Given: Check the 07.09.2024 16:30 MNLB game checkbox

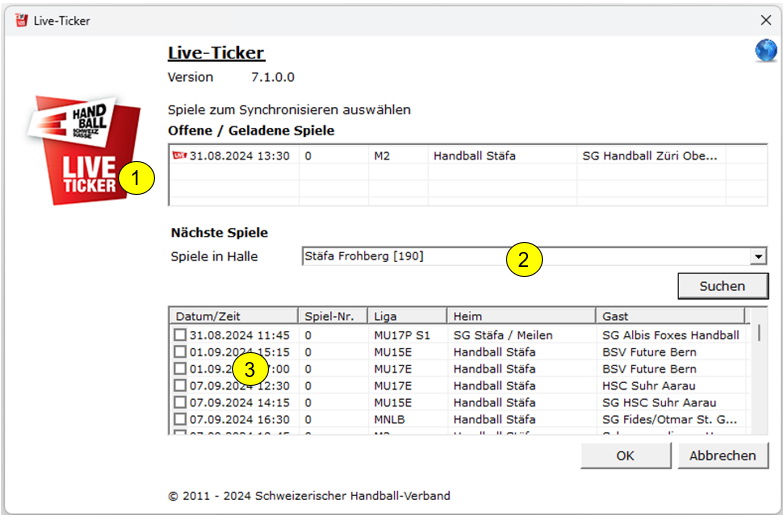Looking at the screenshot, I should [180, 419].
